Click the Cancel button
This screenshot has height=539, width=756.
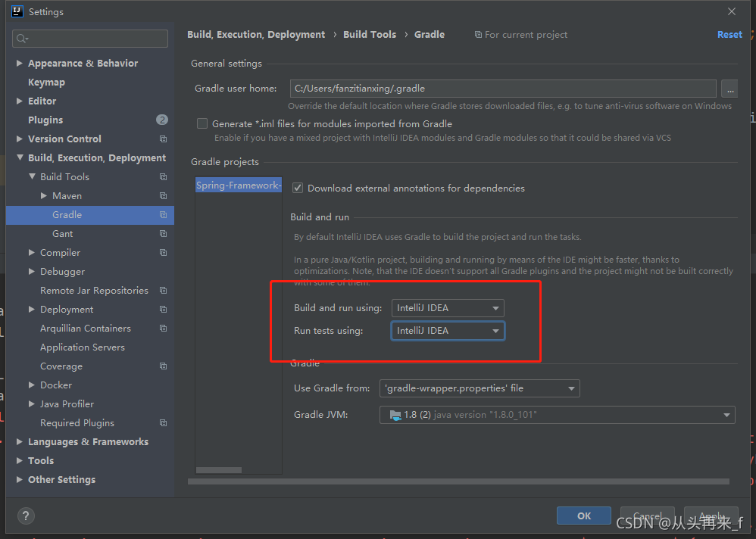tap(648, 516)
